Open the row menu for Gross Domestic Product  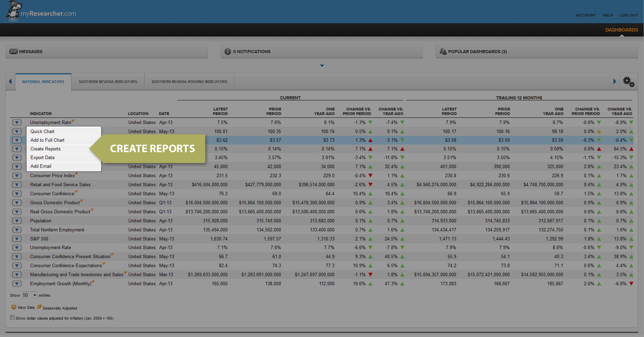(x=17, y=203)
